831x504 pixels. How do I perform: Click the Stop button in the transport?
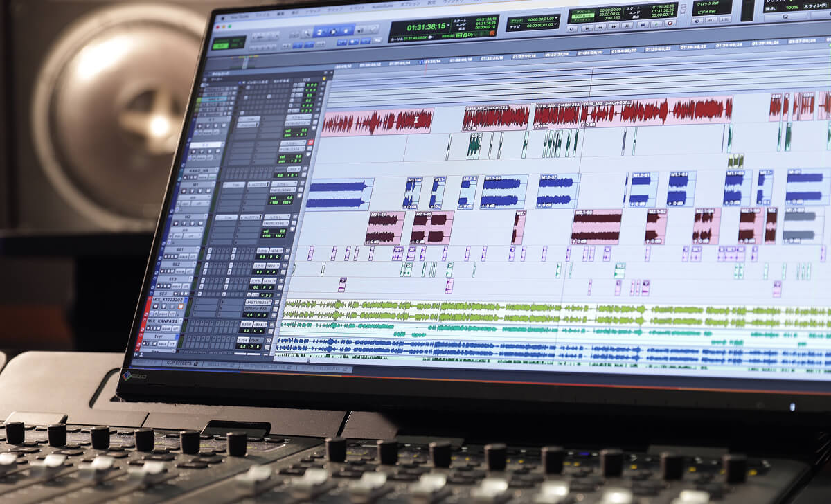pos(643,25)
